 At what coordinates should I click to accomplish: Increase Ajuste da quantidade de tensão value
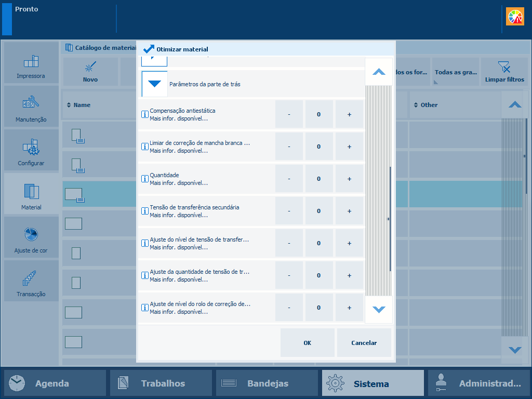[x=349, y=275]
